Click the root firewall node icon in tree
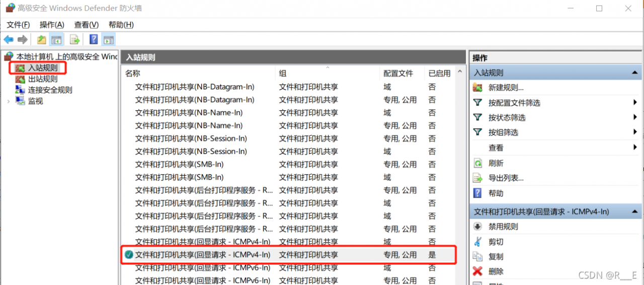Viewport: 644px width, 285px height. click(x=9, y=56)
